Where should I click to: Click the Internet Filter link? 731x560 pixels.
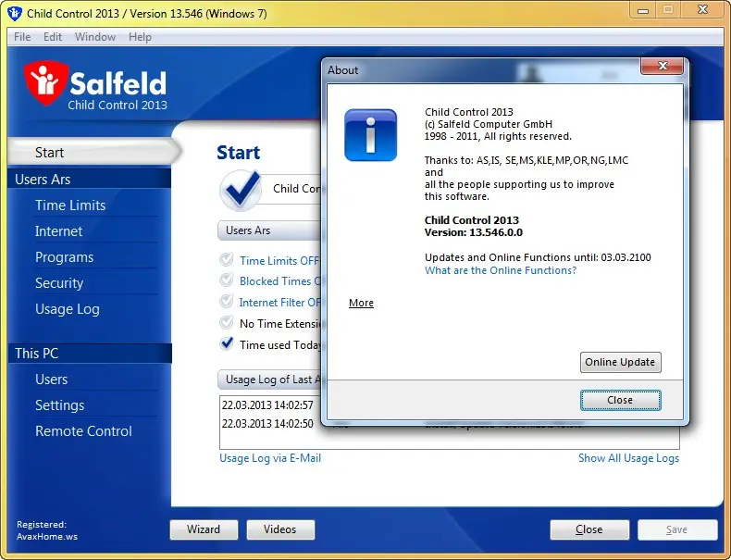[x=279, y=303]
